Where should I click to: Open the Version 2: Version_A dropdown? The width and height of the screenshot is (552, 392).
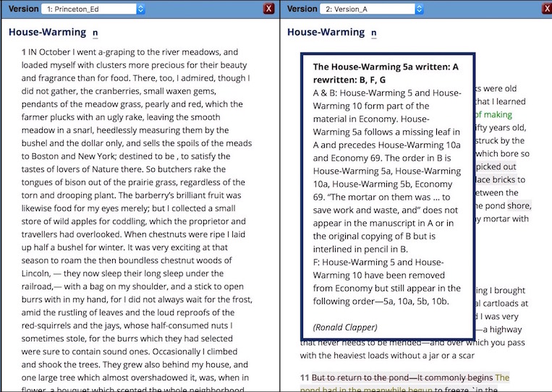[x=372, y=9]
